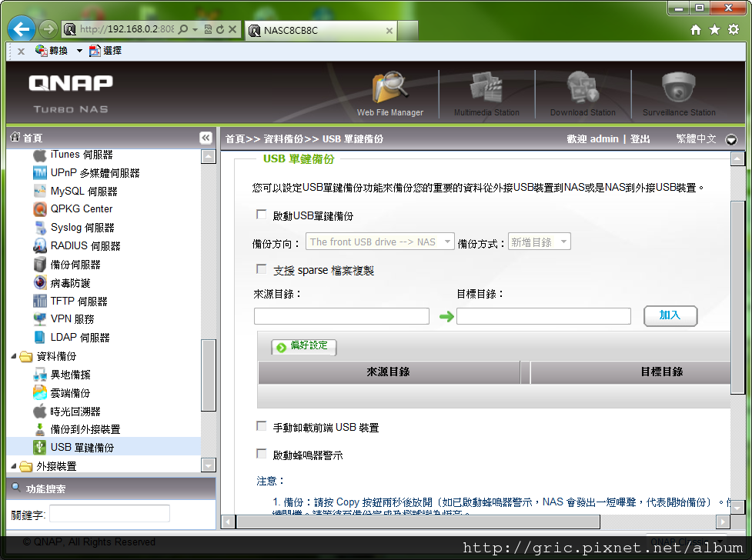Click 加入 button
This screenshot has width=752, height=560.
point(670,316)
